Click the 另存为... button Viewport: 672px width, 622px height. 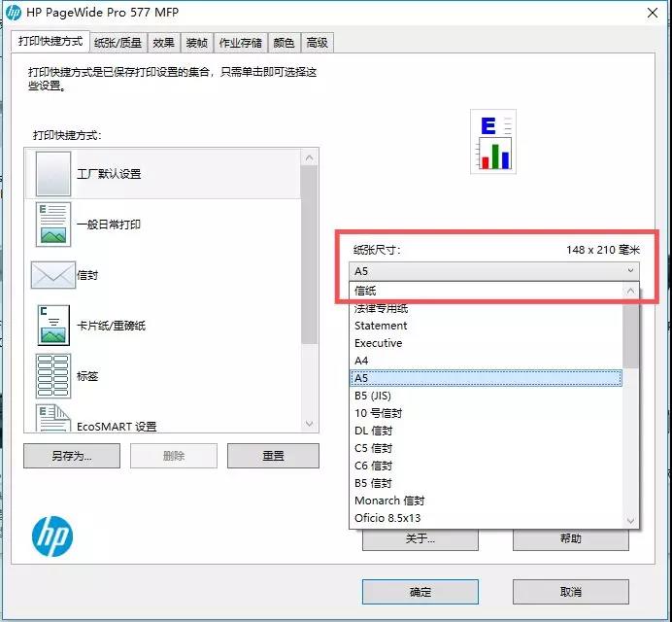[x=72, y=456]
